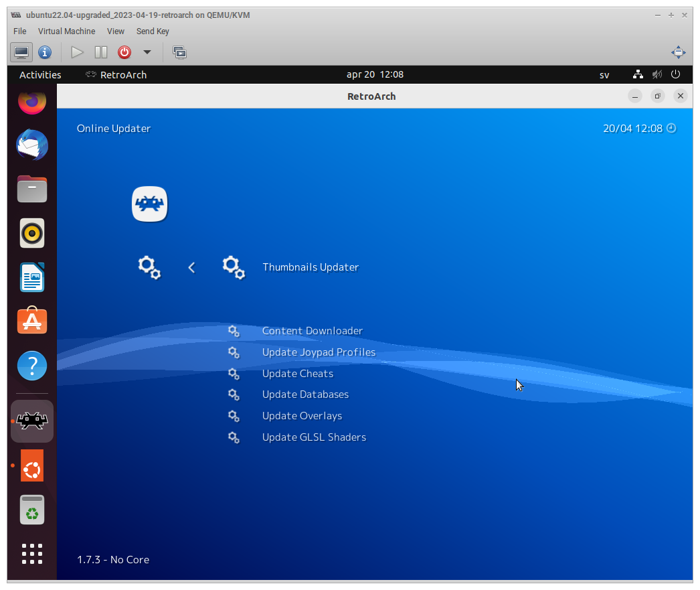Open the sv keyboard layout selector
Viewport: 700px width, 590px height.
point(604,74)
